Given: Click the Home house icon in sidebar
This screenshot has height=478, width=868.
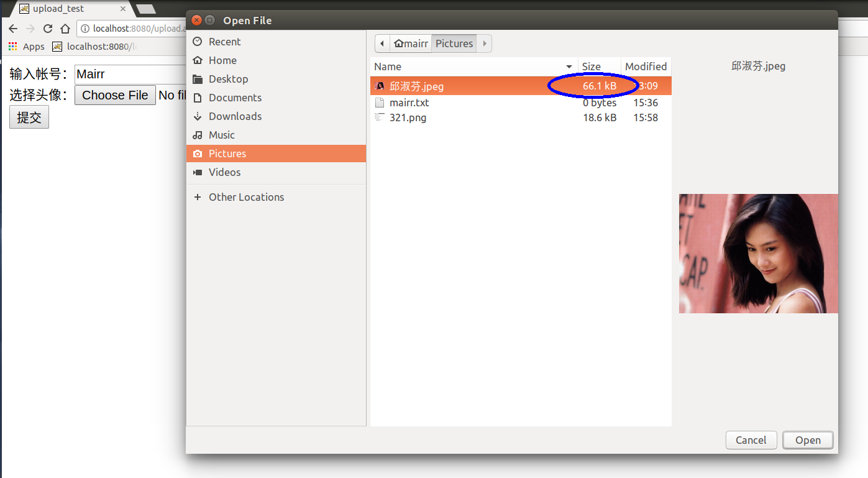Looking at the screenshot, I should point(198,60).
